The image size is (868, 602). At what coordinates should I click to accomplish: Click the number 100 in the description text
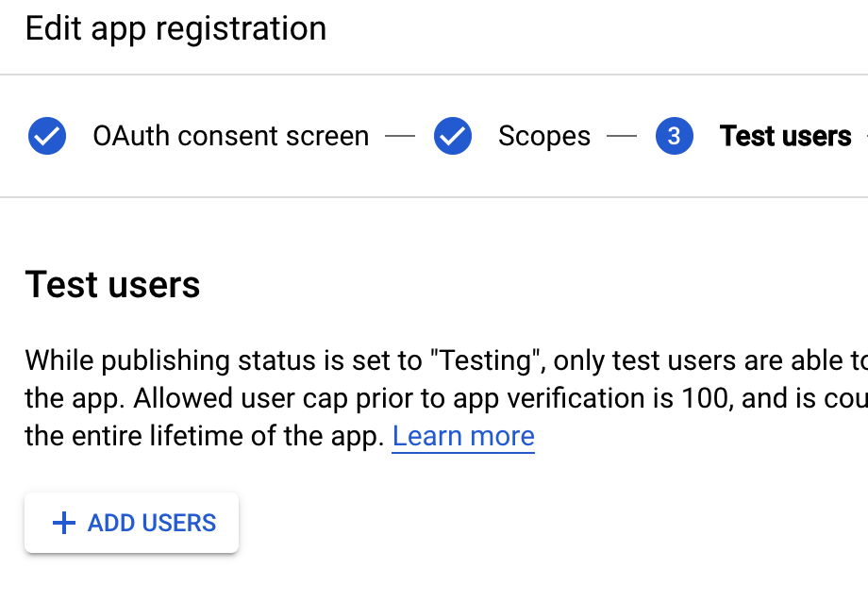pyautogui.click(x=703, y=398)
